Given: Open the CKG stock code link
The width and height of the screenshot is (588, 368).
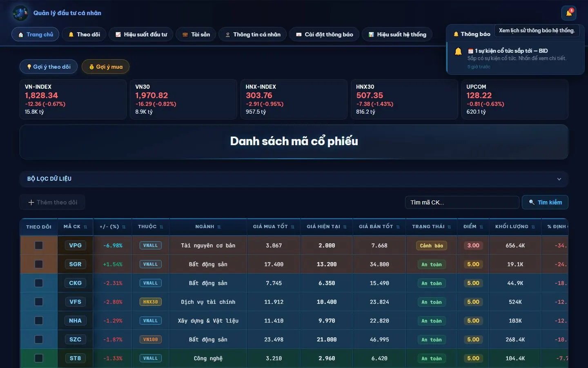Looking at the screenshot, I should coord(75,283).
